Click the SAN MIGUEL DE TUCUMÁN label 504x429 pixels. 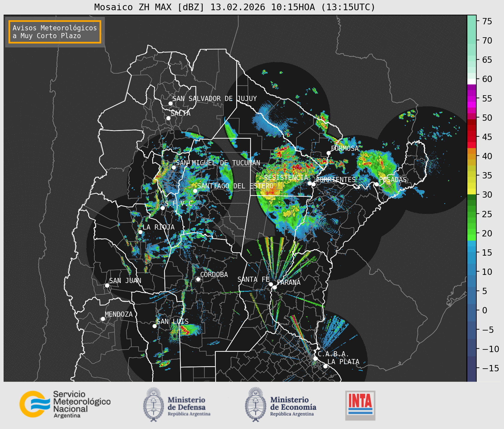[218, 163]
